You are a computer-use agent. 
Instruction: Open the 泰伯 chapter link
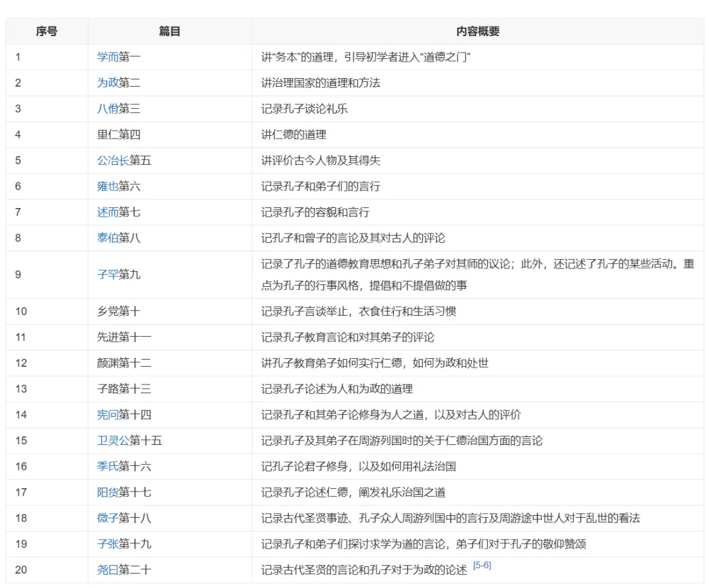pos(108,238)
